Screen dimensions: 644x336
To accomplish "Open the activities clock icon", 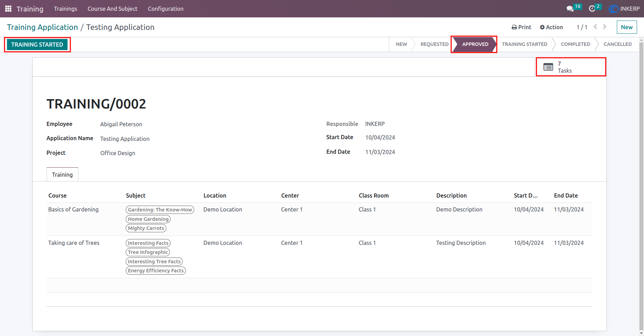I will point(592,9).
